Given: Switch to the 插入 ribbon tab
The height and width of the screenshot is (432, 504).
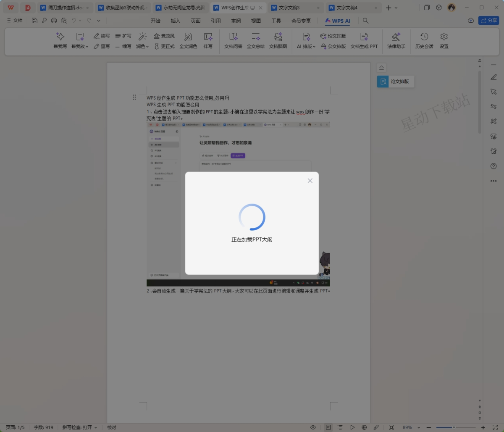Looking at the screenshot, I should coord(176,21).
